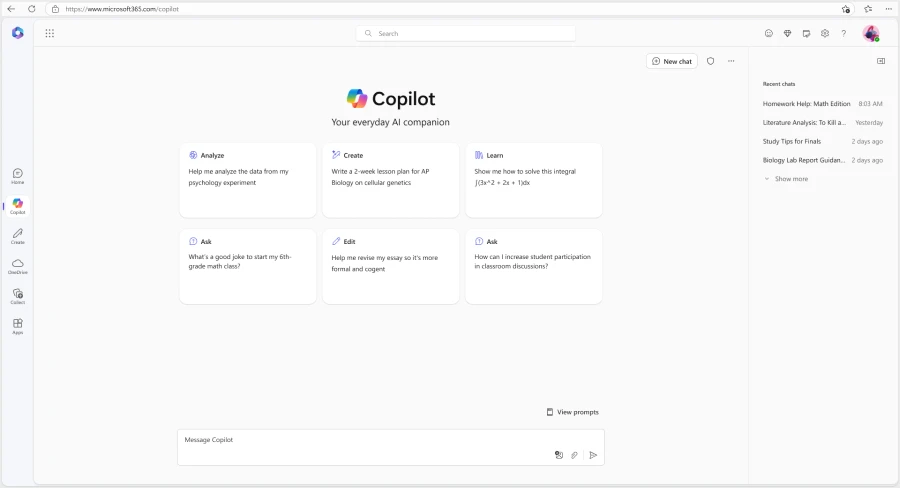Select the Create AP Biology lesson plan card
Screen dimensions: 900x488
coord(391,180)
